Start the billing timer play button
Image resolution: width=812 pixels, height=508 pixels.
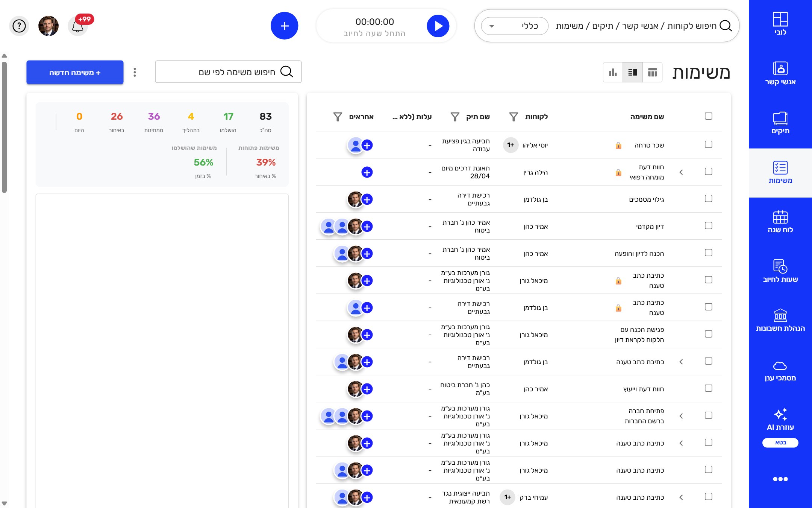point(438,26)
